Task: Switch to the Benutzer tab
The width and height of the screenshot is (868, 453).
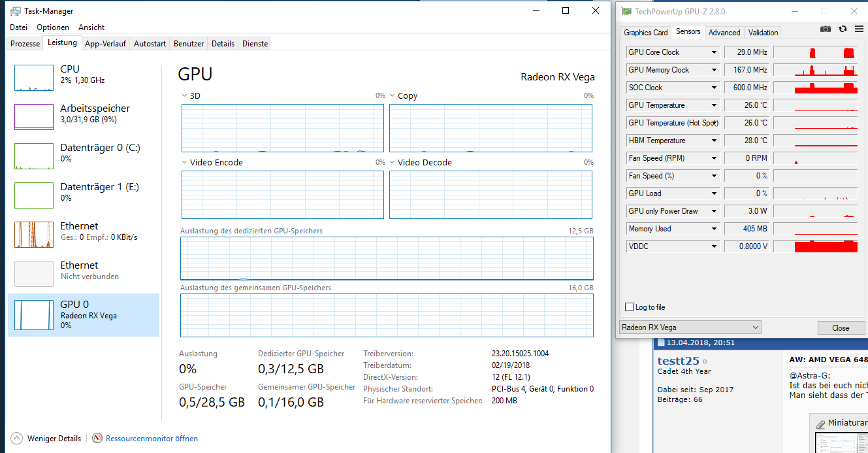Action: 189,44
